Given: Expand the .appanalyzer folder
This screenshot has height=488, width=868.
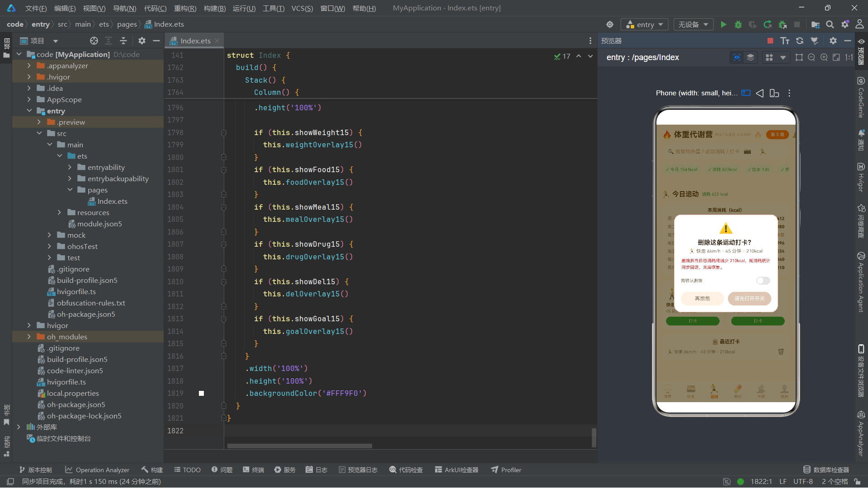Looking at the screenshot, I should (29, 66).
